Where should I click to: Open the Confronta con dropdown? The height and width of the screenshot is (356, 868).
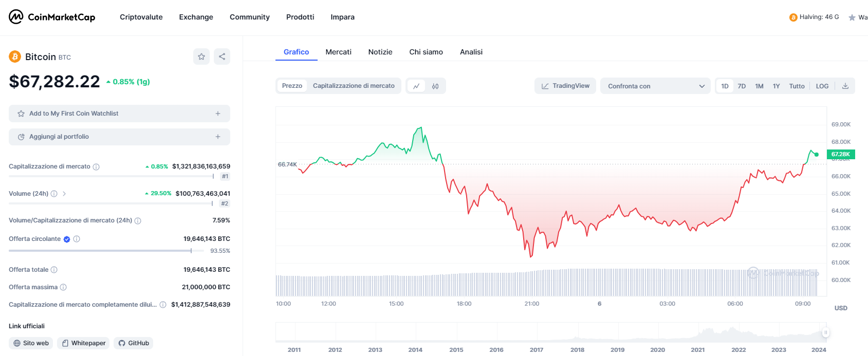click(655, 86)
